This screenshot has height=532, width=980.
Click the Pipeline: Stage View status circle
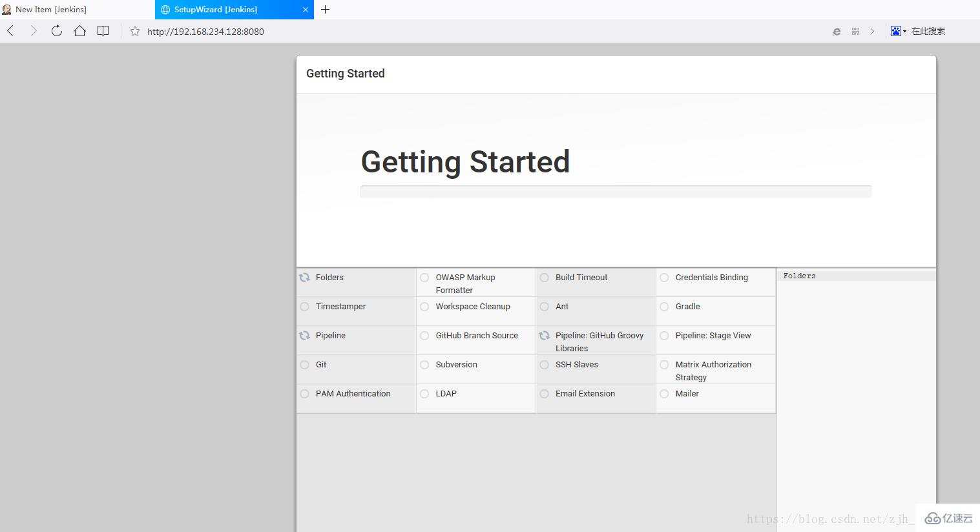tap(664, 336)
